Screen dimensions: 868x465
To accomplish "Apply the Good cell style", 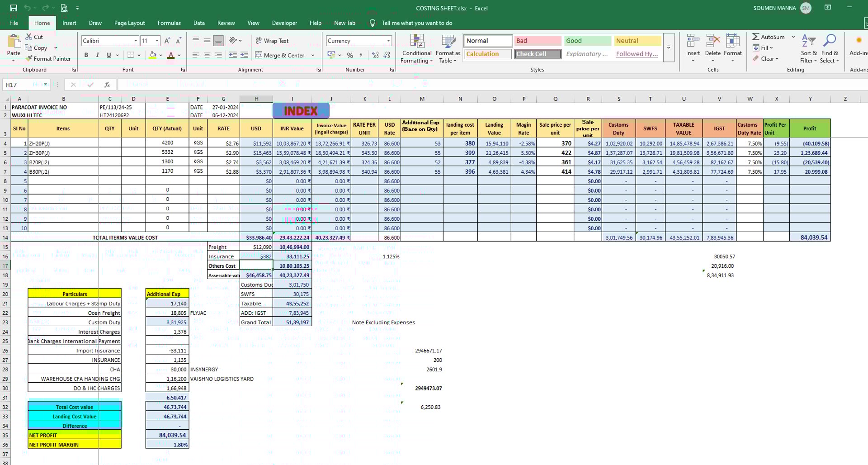I will point(588,41).
